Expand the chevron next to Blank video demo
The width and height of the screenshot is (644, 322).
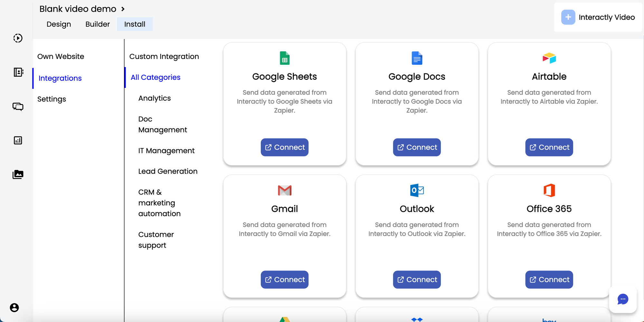coord(123,9)
